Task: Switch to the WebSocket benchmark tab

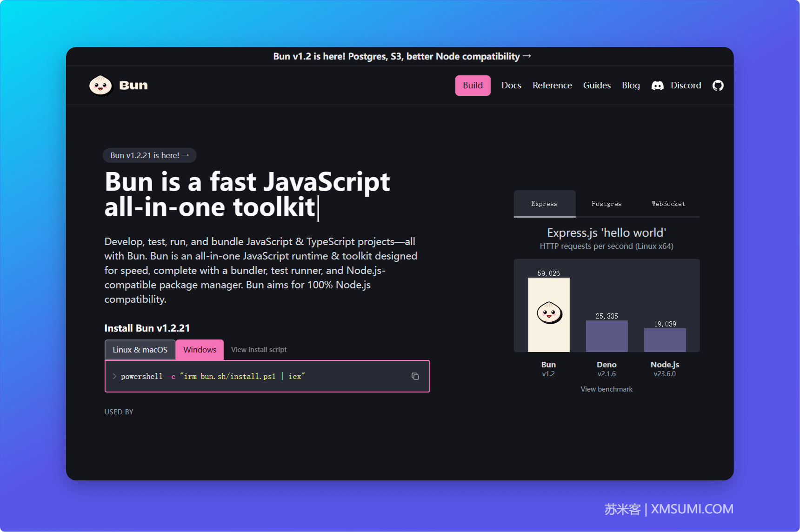Action: click(x=668, y=204)
